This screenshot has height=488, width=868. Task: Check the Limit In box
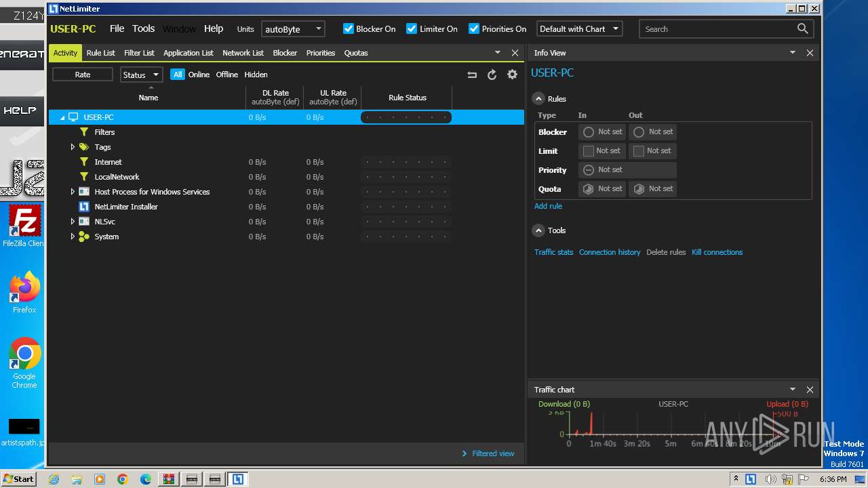pyautogui.click(x=589, y=151)
